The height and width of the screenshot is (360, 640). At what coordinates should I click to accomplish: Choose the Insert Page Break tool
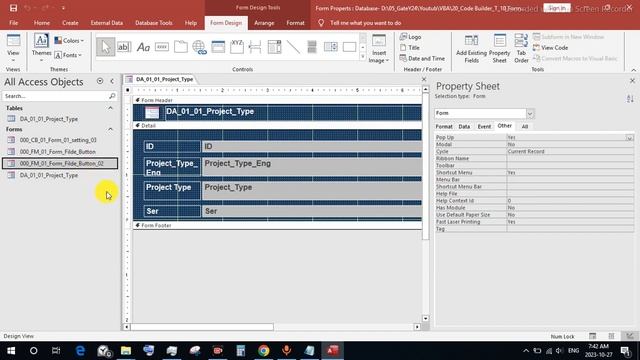[x=255, y=47]
